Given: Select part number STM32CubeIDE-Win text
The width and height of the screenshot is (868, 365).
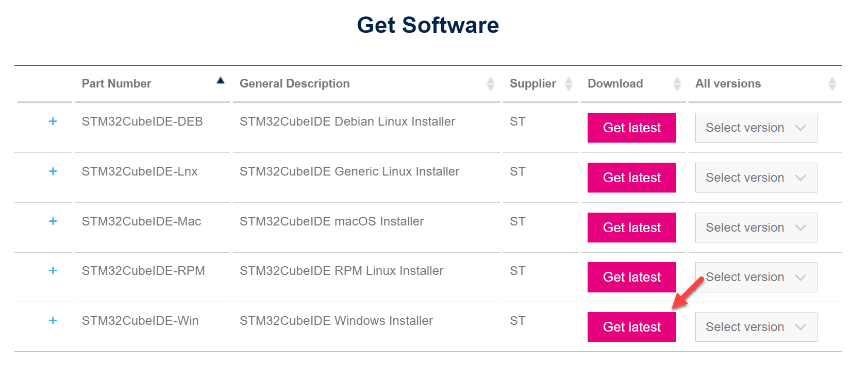Looking at the screenshot, I should coord(140,321).
